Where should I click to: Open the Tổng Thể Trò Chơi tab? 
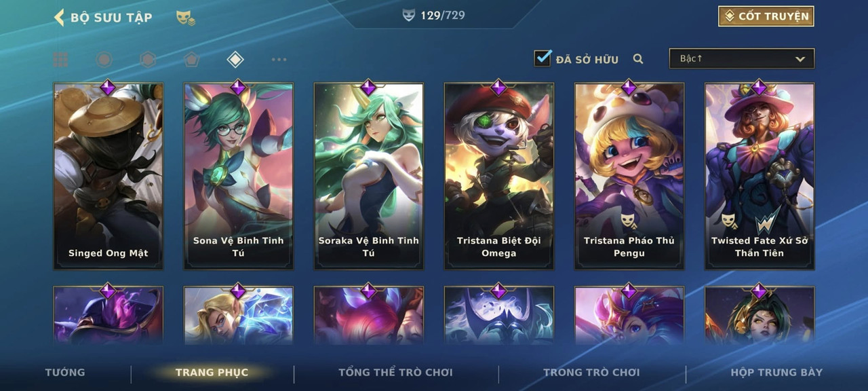point(395,372)
